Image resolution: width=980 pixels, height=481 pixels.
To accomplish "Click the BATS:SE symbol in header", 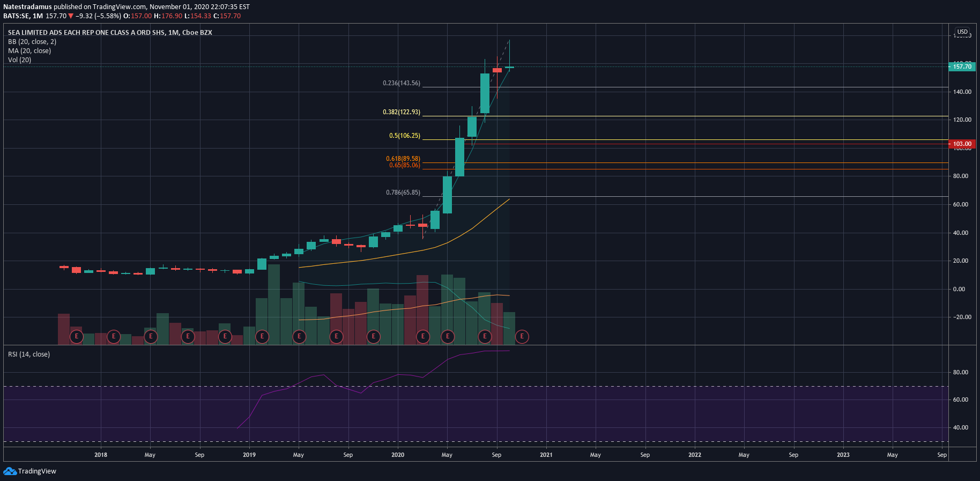I will click(x=16, y=16).
